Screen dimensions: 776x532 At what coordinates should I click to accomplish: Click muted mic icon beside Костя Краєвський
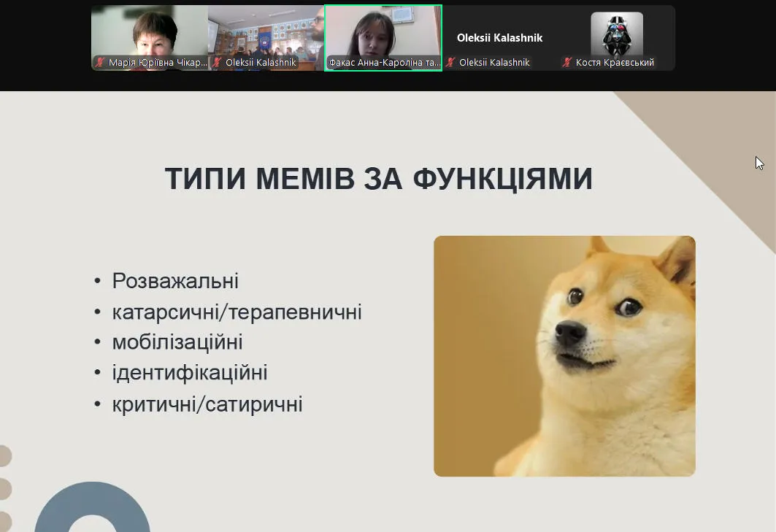(x=567, y=62)
